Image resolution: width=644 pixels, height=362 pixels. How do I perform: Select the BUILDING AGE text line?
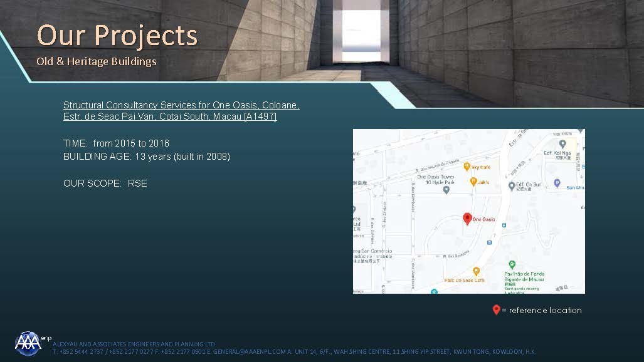[x=146, y=157]
